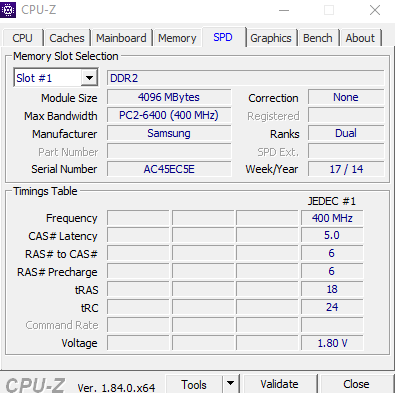The height and width of the screenshot is (393, 395).
Task: Click the RAS# Precharge value 6
Action: 332,272
